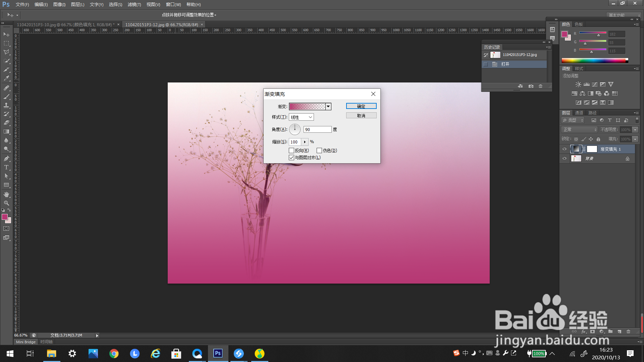The image size is (644, 362).
Task: Uncheck the align with layer (与图层对齐) checkbox
Action: (x=291, y=158)
